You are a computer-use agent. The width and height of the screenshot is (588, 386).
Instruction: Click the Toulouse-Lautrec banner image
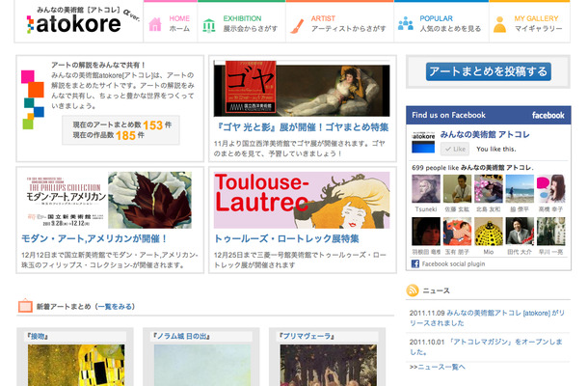pyautogui.click(x=302, y=200)
